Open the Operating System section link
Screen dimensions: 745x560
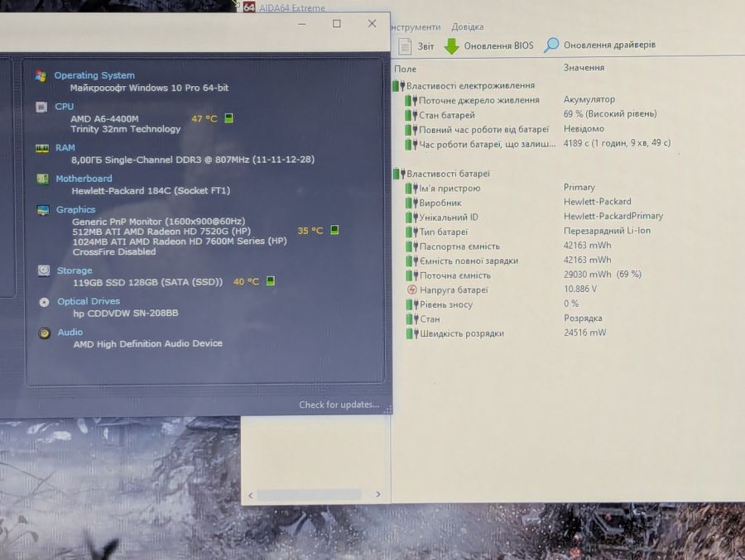94,75
